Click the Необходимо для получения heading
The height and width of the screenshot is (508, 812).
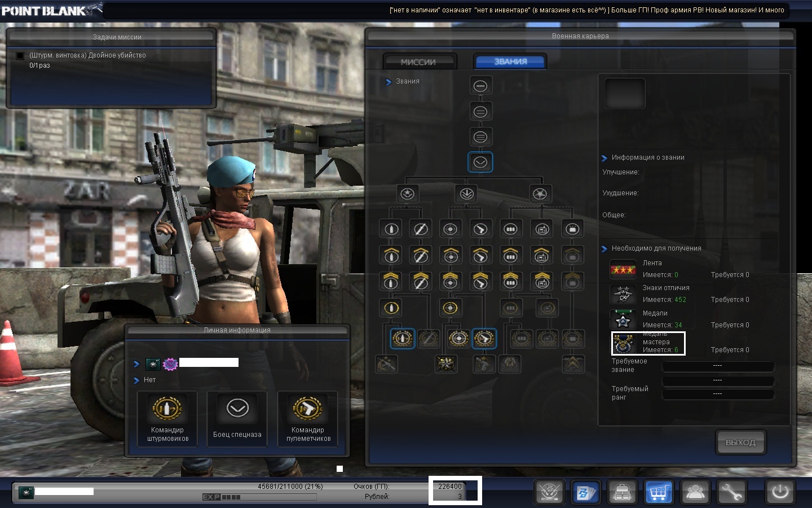click(656, 248)
